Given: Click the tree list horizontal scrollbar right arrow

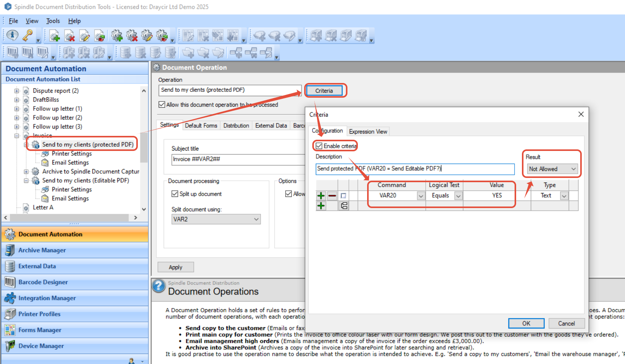Looking at the screenshot, I should [x=135, y=218].
